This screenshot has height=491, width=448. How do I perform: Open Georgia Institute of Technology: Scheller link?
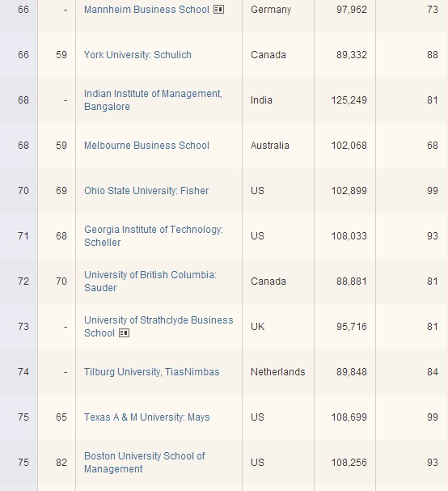154,235
